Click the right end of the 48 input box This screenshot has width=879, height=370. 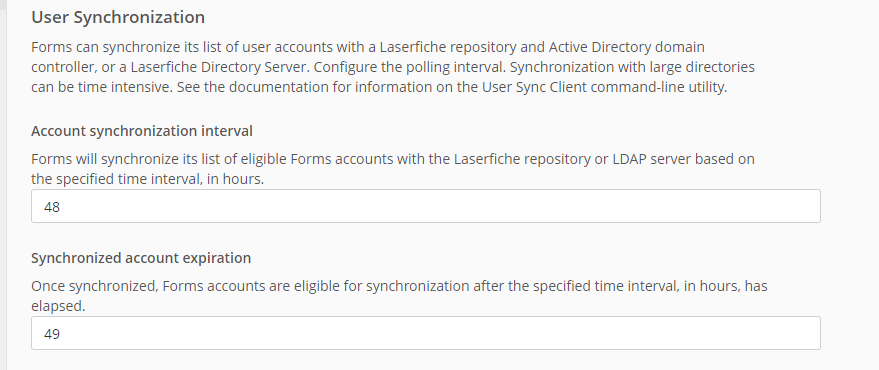click(x=807, y=206)
